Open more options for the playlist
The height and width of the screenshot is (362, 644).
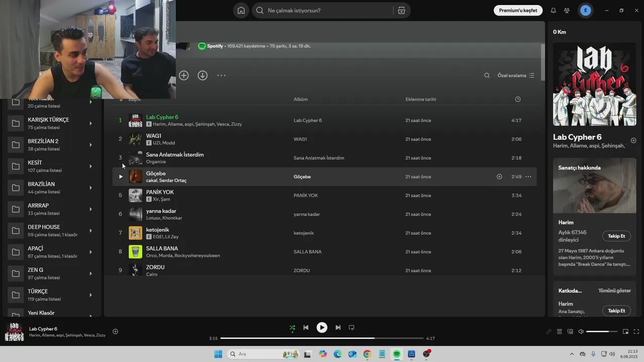pyautogui.click(x=221, y=75)
